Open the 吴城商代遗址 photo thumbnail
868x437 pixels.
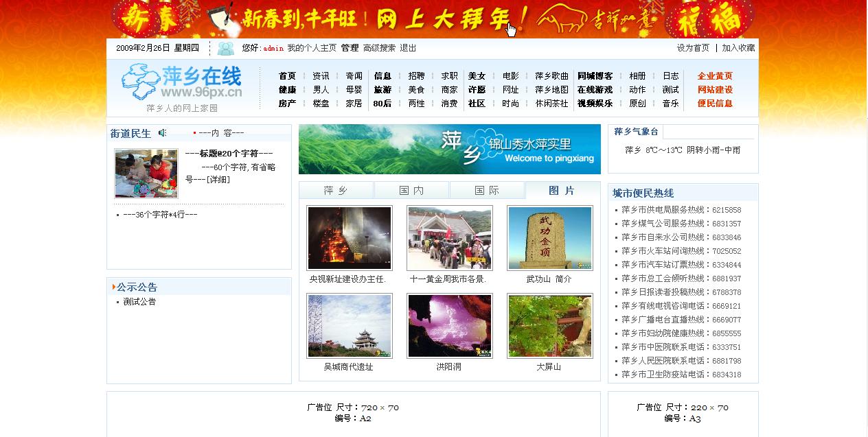pos(350,326)
